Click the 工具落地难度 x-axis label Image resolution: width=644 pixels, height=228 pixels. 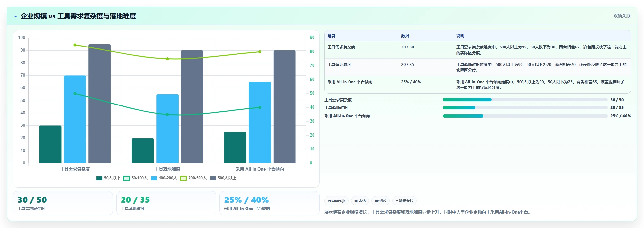tap(167, 169)
